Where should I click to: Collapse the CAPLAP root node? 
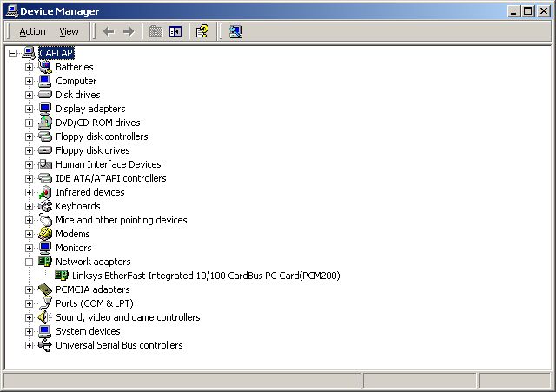13,54
